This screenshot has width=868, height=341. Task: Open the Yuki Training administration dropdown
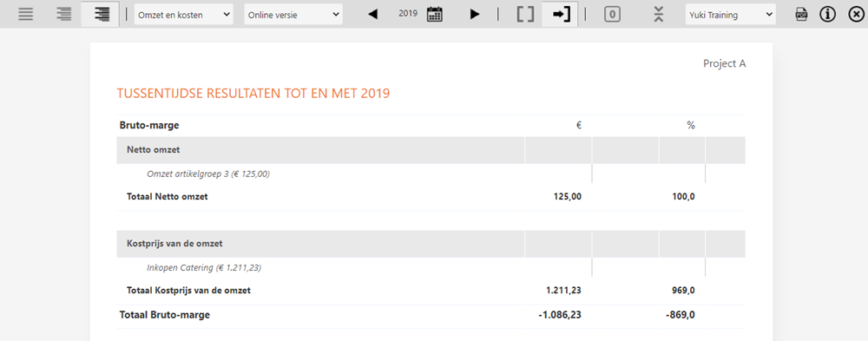pos(731,15)
